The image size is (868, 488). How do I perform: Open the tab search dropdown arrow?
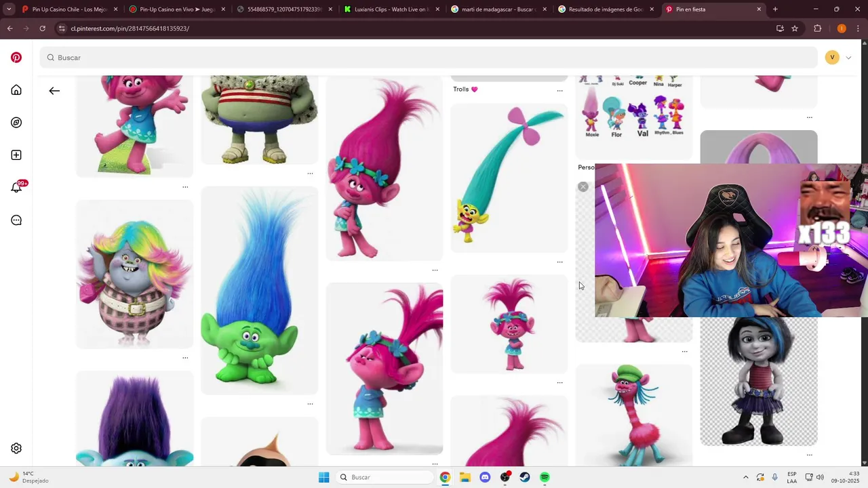(x=9, y=9)
